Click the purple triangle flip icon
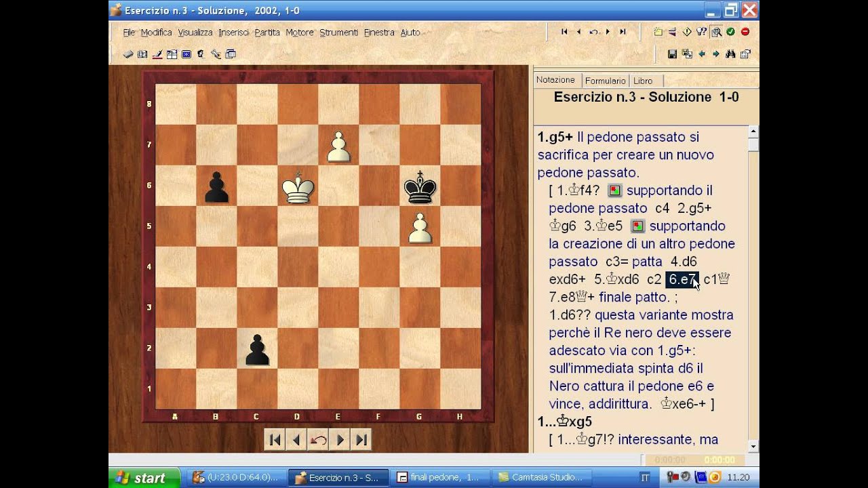 (672, 32)
